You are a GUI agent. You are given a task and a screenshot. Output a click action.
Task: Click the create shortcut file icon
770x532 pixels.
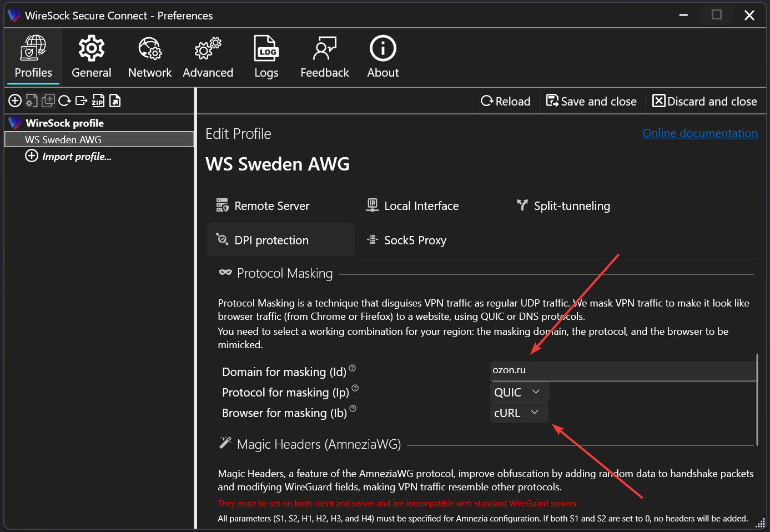point(115,101)
